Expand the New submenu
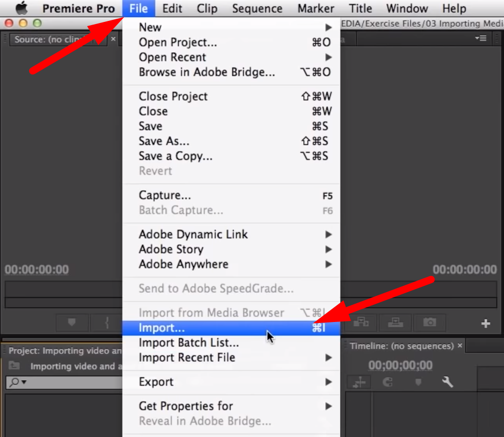The height and width of the screenshot is (437, 504). click(x=150, y=27)
